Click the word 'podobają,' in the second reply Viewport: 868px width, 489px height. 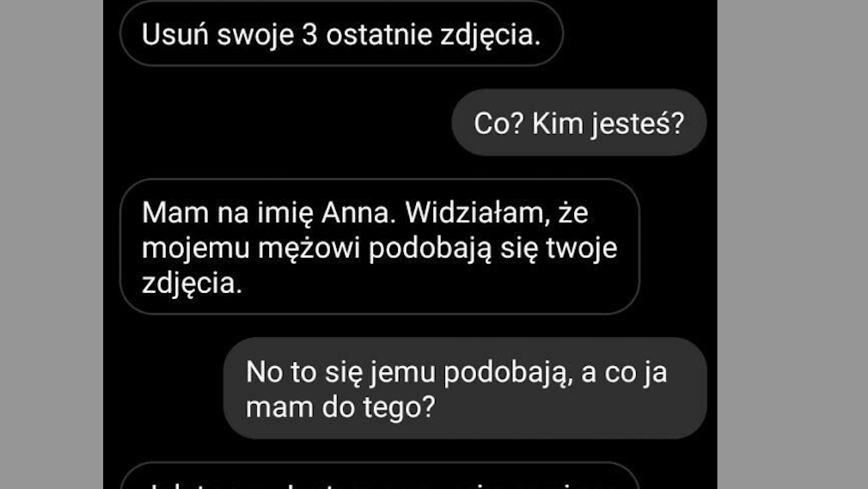click(x=508, y=373)
